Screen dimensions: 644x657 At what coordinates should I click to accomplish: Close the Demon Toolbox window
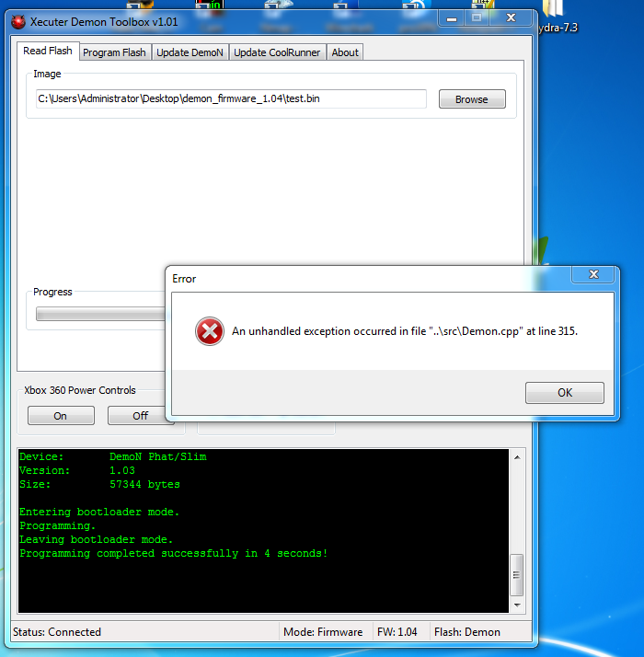(511, 17)
